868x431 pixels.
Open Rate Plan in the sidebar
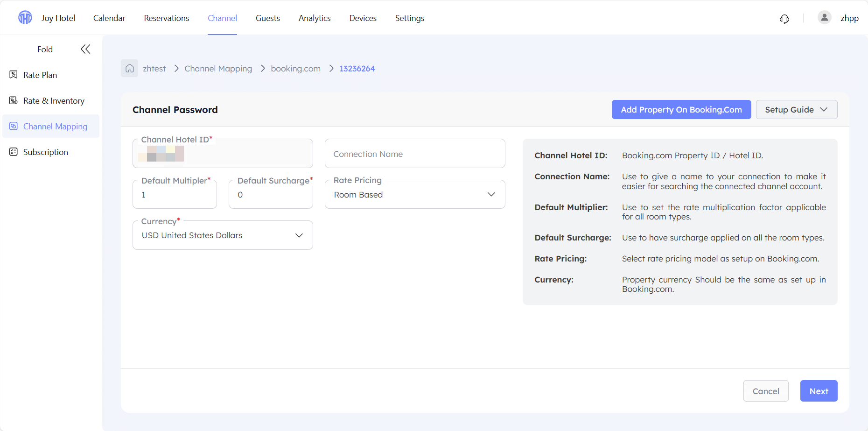[51, 75]
